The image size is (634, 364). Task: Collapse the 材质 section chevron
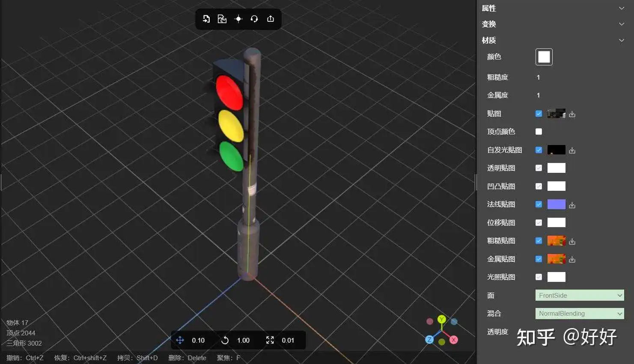622,40
